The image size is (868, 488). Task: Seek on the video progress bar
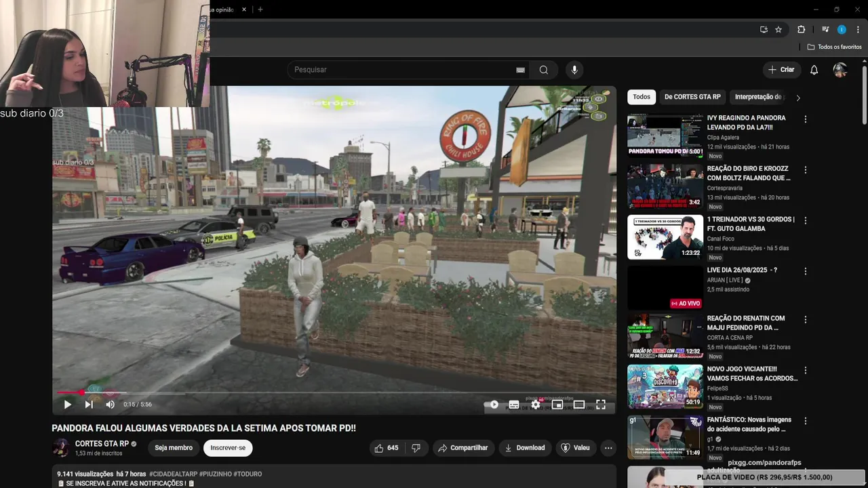(x=334, y=392)
